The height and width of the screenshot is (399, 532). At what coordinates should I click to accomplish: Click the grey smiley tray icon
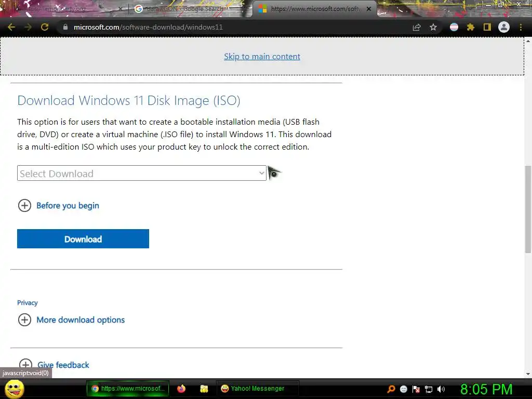coord(403,389)
